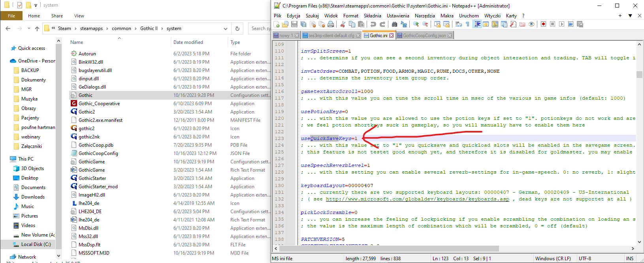The width and height of the screenshot is (644, 263).
Task: Open Home tab in Explorer ribbon
Action: pyautogui.click(x=34, y=16)
